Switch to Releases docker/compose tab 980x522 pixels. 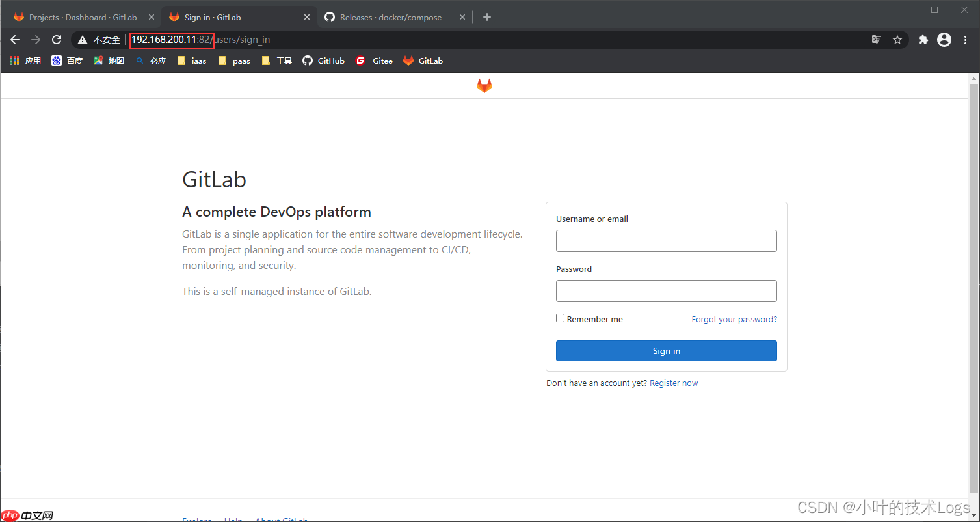[390, 17]
